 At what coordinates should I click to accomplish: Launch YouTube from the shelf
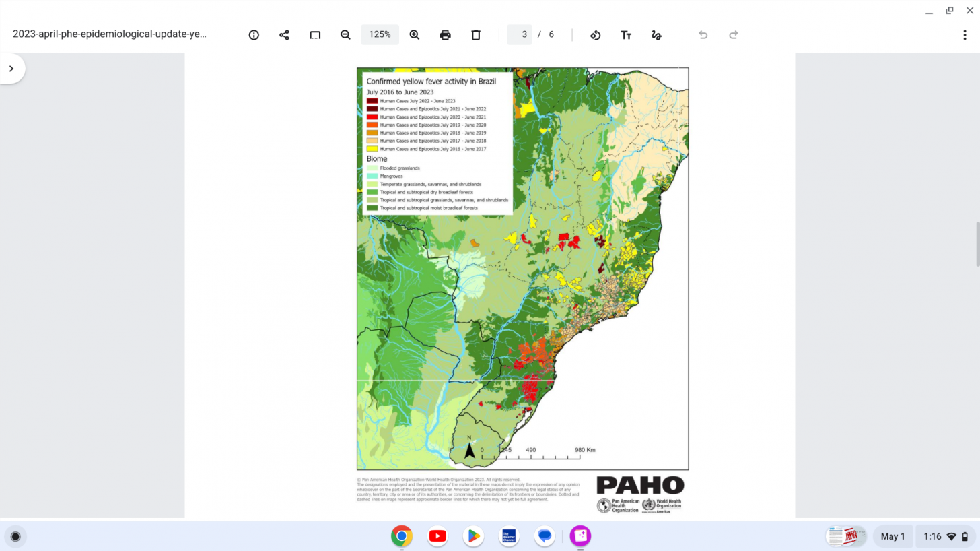click(438, 536)
